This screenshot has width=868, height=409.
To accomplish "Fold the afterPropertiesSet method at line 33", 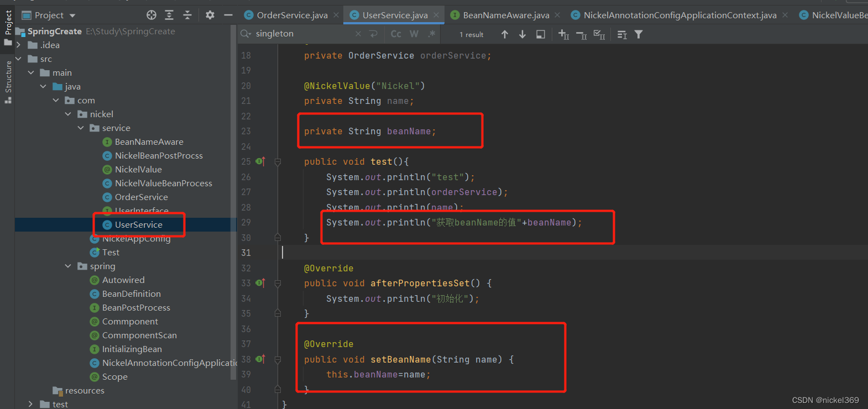I will pyautogui.click(x=278, y=284).
